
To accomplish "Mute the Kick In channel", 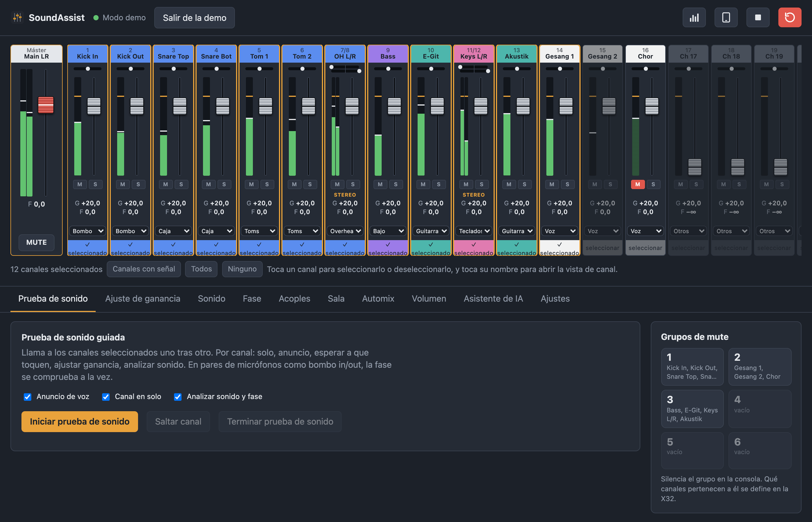I will pyautogui.click(x=80, y=184).
